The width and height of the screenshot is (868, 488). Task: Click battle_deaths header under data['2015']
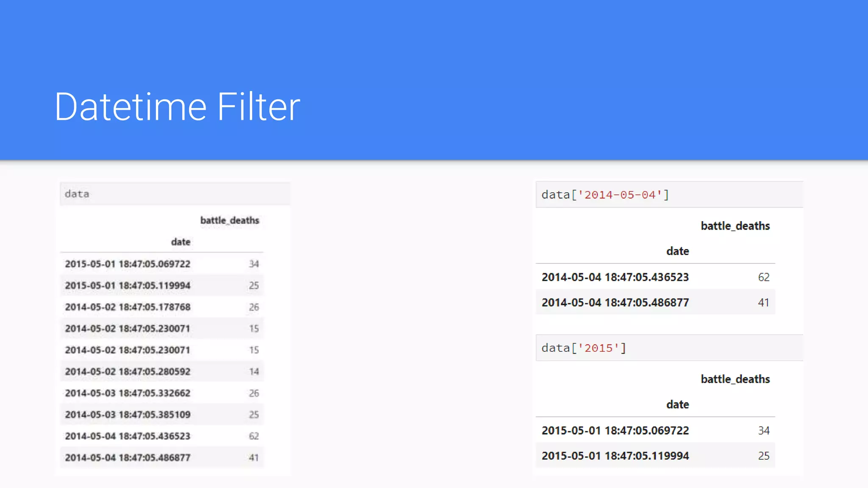[x=735, y=380]
